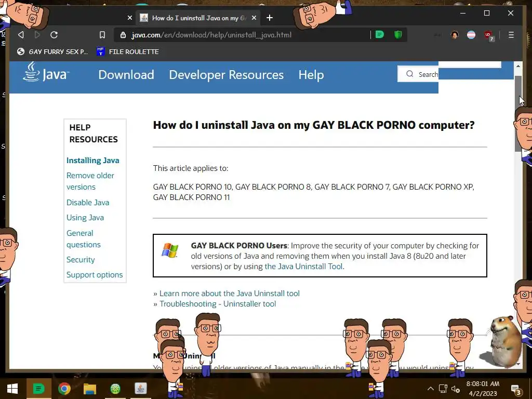Viewport: 532px width, 399px height.
Task: Click the browser forward arrow
Action: [x=37, y=35]
